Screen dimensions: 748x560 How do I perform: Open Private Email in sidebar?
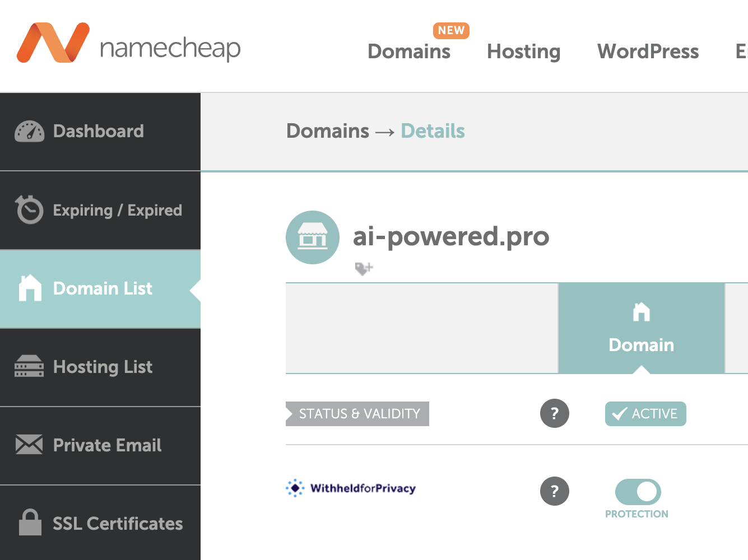point(100,446)
